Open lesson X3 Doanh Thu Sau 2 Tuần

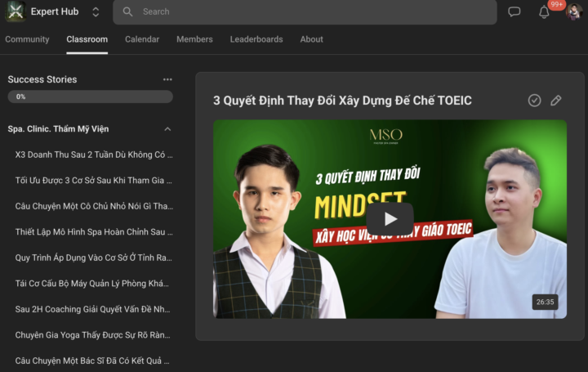(x=93, y=155)
